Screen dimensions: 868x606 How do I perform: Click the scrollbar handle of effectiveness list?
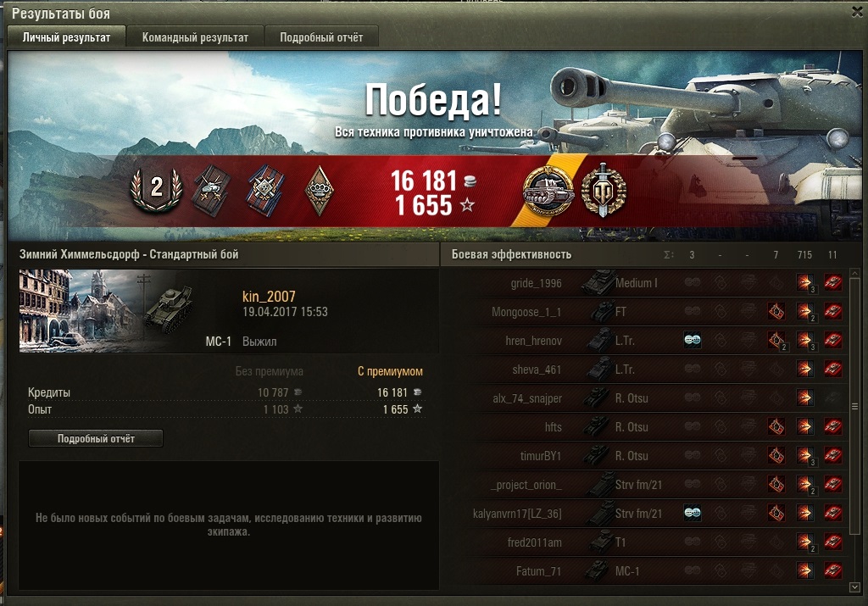coord(854,406)
